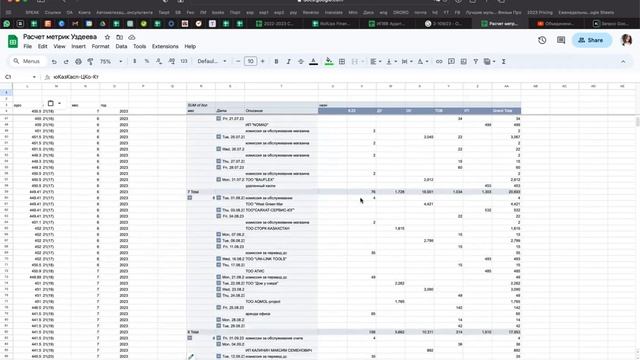This screenshot has width=640, height=360.
Task: Open the Google account avatar
Action: click(627, 40)
